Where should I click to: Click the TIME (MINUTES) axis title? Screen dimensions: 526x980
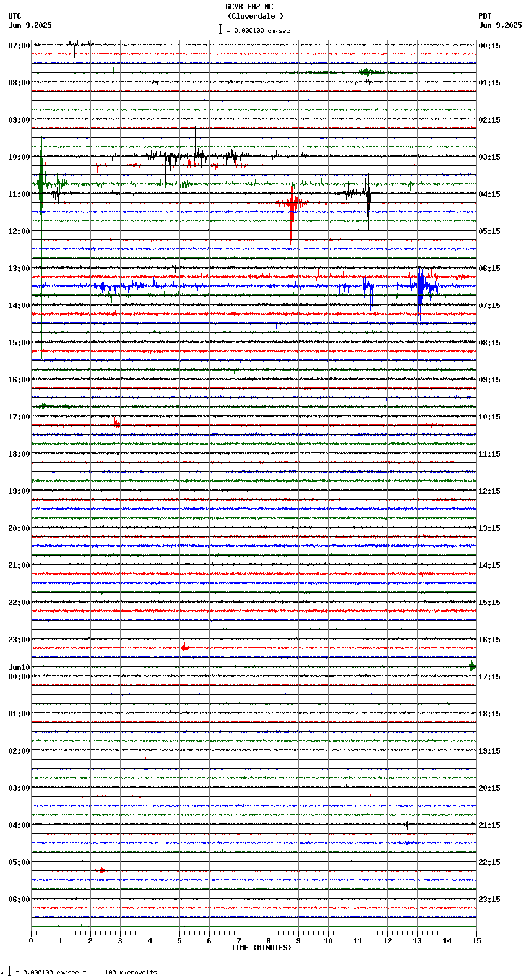pyautogui.click(x=261, y=948)
